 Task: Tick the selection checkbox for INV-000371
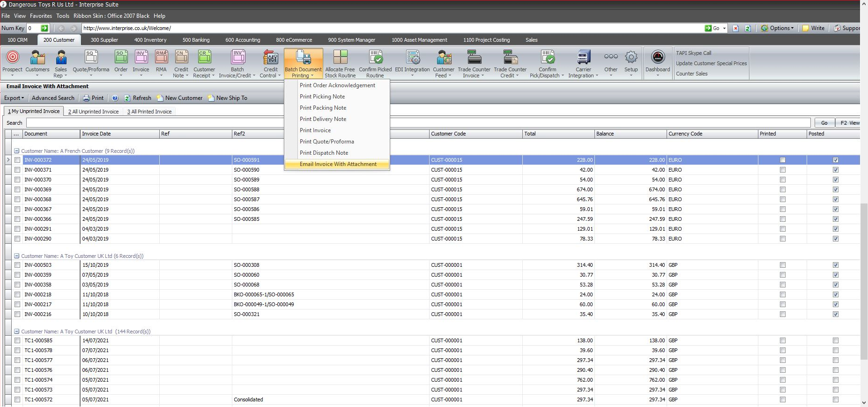(x=17, y=170)
